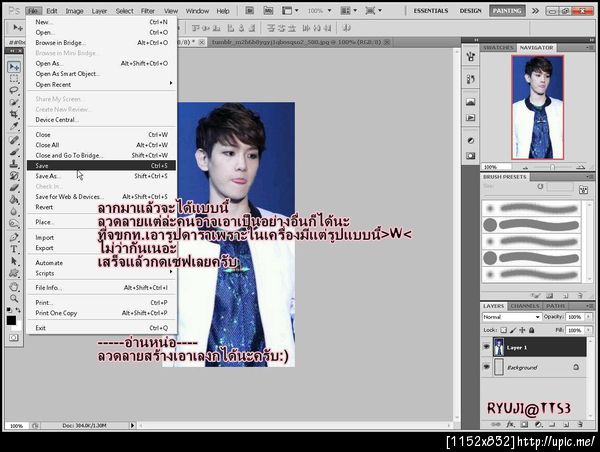600x452 pixels.
Task: Launch Bridge from the application bar
Action: pyautogui.click(x=249, y=11)
